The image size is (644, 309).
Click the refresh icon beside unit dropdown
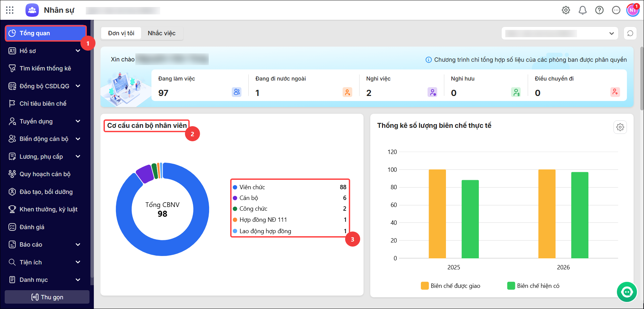tap(630, 33)
